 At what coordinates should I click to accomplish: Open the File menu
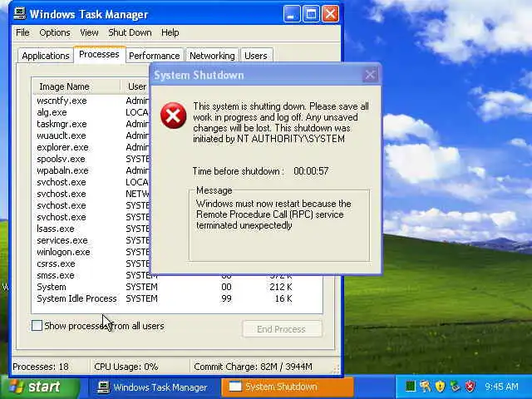point(22,32)
